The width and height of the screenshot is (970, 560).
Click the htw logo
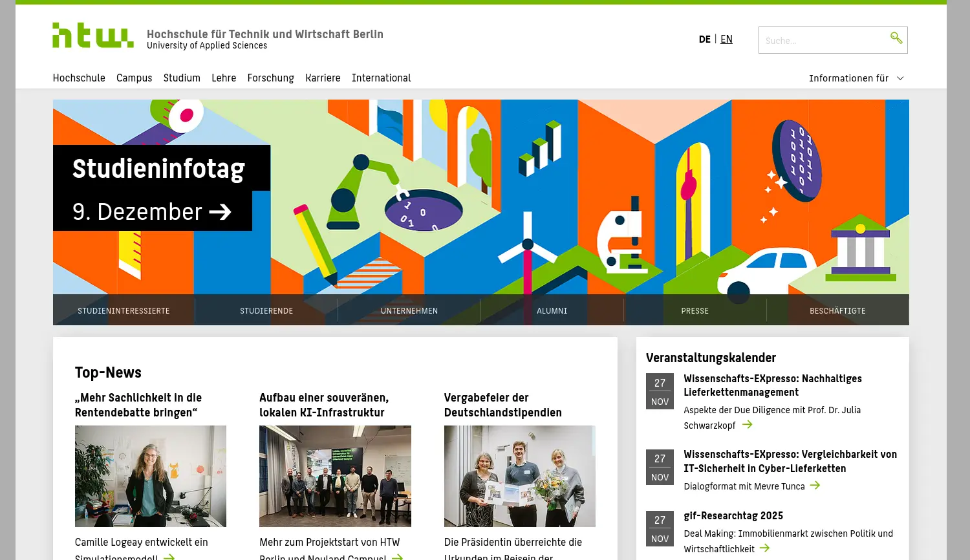point(92,35)
